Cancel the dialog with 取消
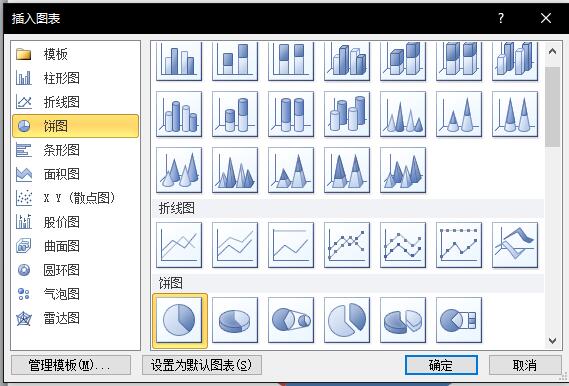The width and height of the screenshot is (569, 386). 525,365
